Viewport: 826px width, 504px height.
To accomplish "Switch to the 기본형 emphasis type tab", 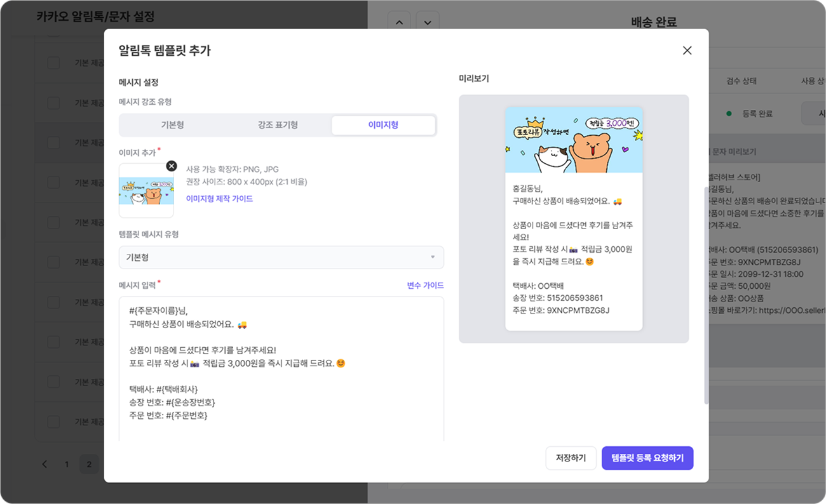I will pos(172,125).
